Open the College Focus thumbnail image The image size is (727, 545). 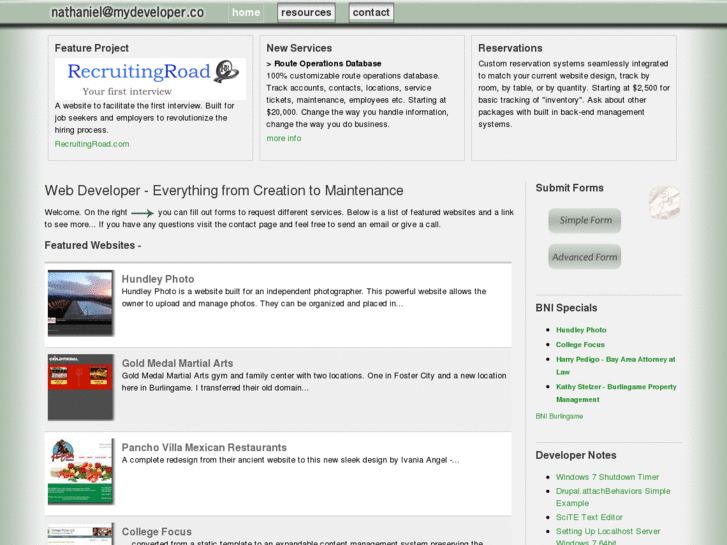click(81, 535)
